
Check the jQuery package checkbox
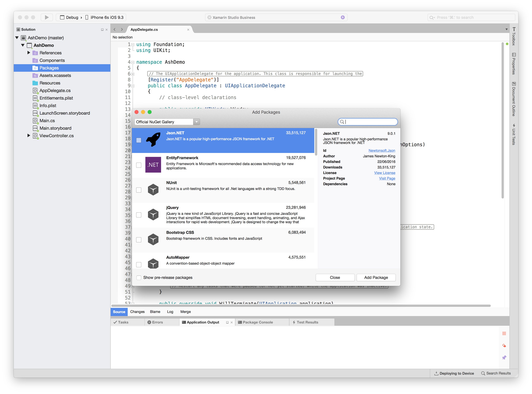[x=138, y=215]
